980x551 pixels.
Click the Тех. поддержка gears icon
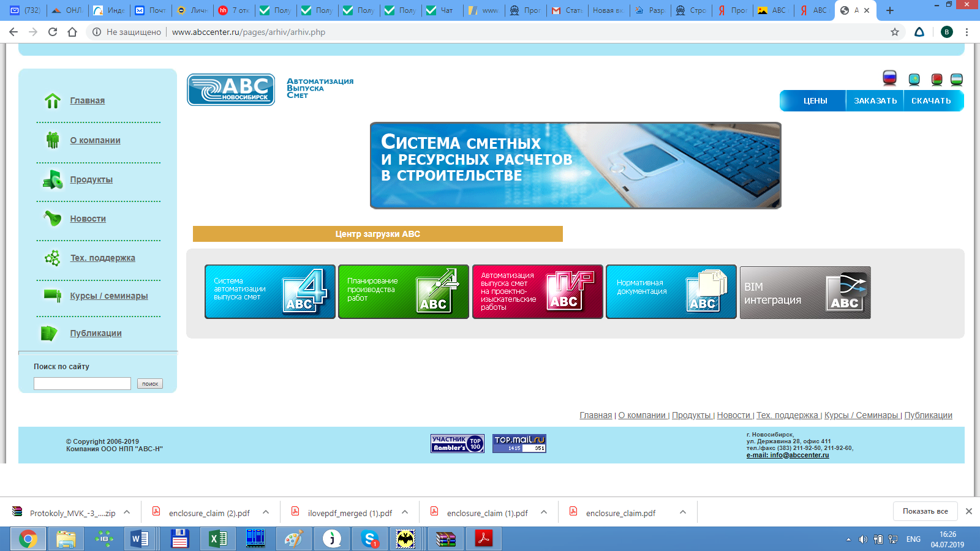(x=53, y=258)
